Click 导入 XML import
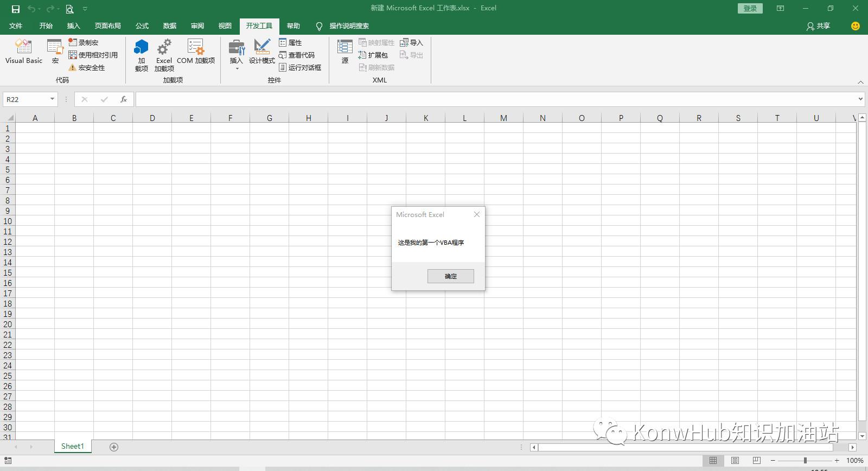The width and height of the screenshot is (868, 471). pos(411,42)
